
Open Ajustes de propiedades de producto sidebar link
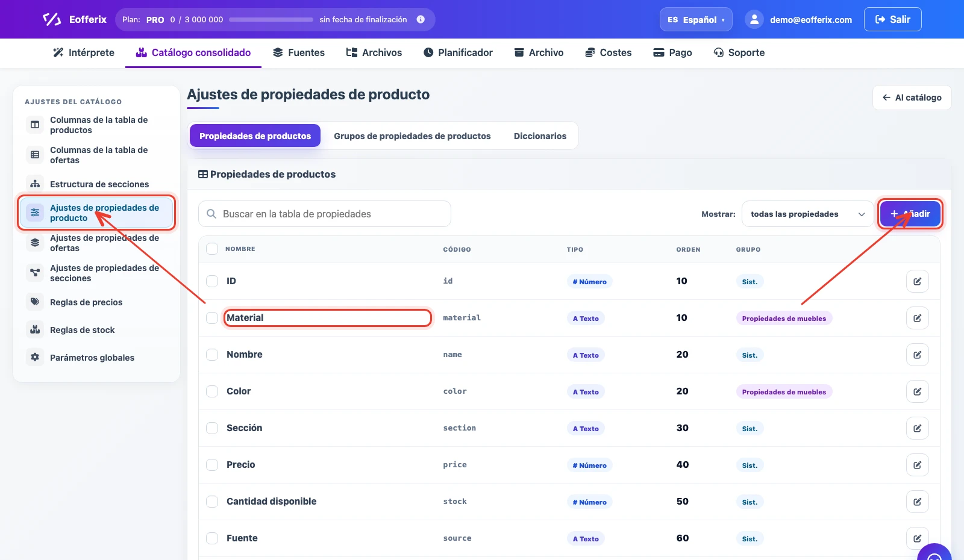pyautogui.click(x=96, y=213)
